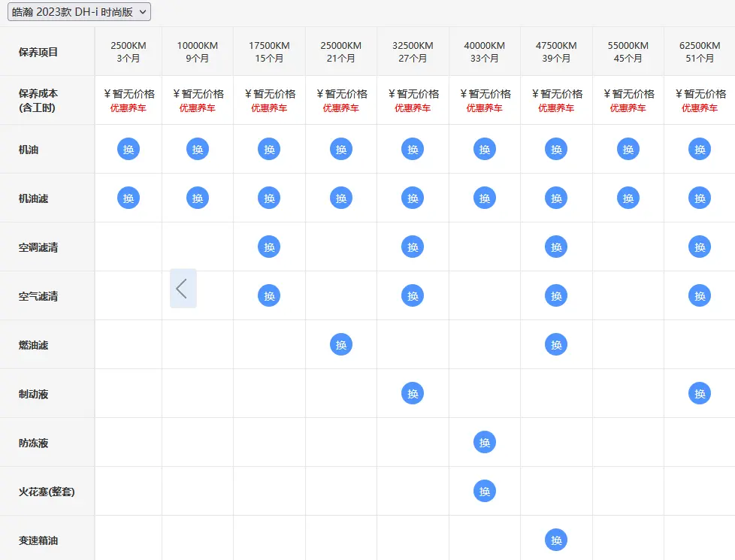Click the 机油滤 换 icon under 10000KM

point(198,198)
